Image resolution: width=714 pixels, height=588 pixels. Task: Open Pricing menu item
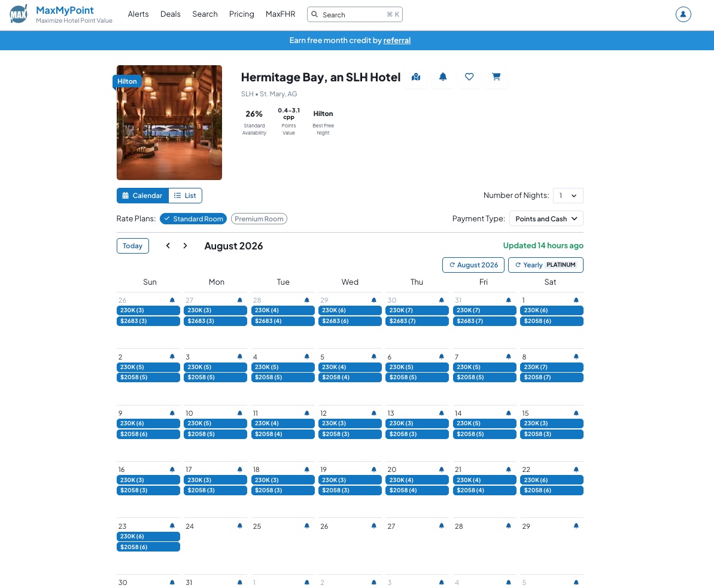241,14
